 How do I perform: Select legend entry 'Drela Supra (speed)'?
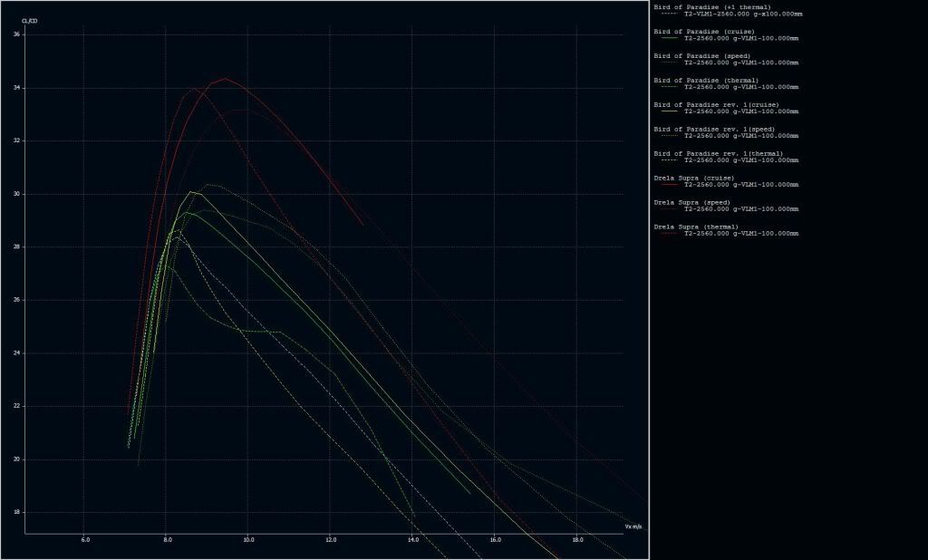691,202
